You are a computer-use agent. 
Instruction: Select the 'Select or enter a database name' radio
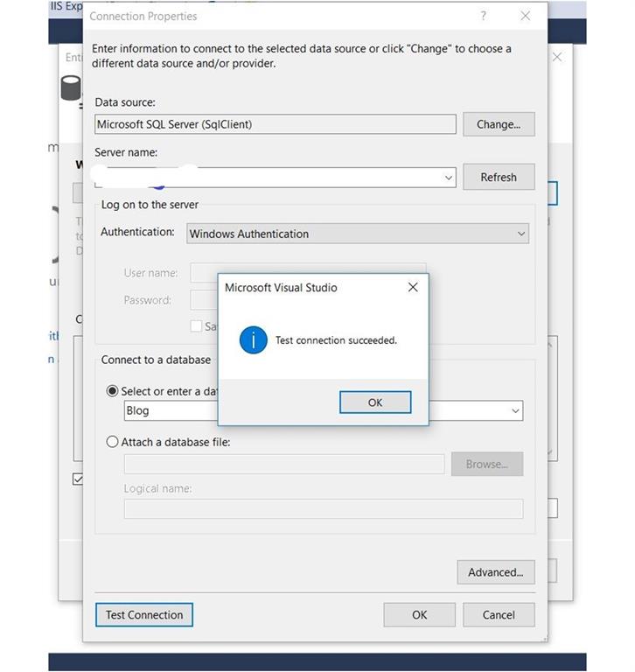[x=112, y=391]
